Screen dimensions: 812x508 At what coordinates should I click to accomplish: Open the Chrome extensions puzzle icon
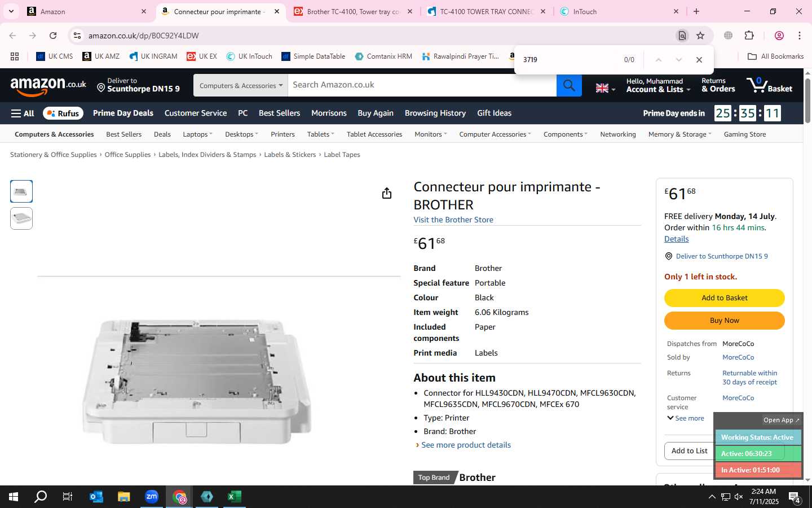[749, 36]
